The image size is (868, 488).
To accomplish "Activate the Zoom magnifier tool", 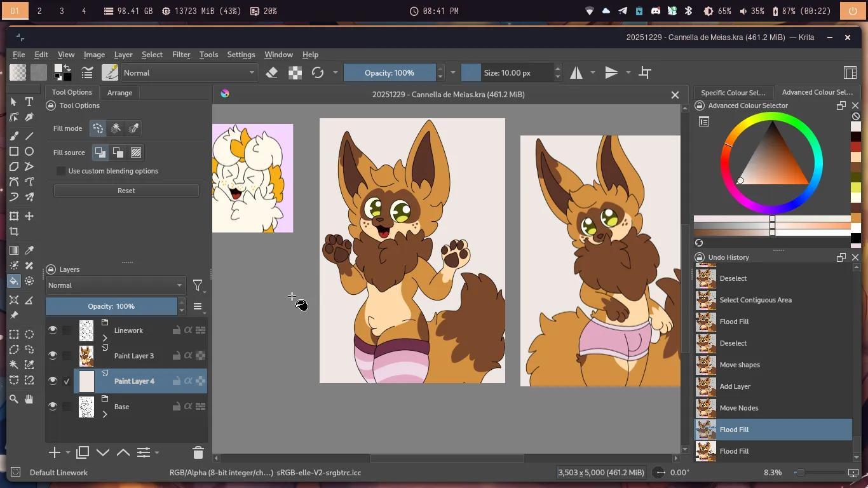I will tap(14, 399).
